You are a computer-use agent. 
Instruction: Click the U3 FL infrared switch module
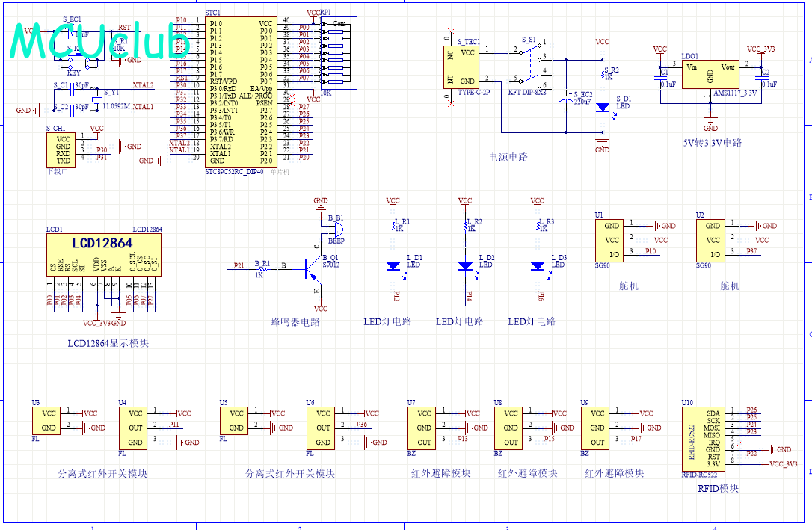[49, 421]
